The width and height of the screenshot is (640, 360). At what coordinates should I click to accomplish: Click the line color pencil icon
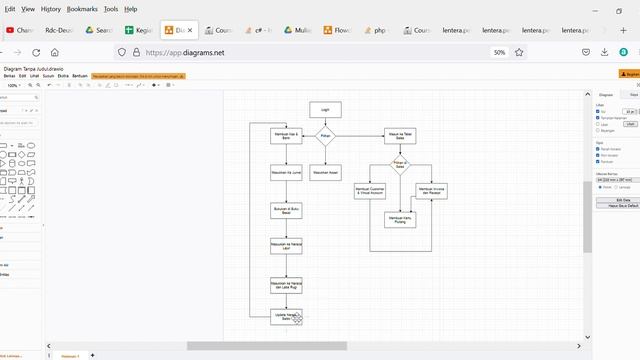point(108,85)
